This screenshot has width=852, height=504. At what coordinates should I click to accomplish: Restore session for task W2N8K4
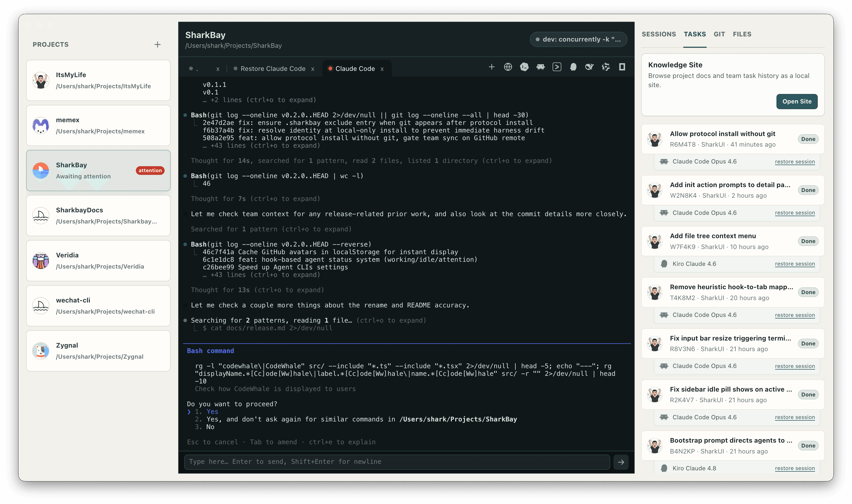[795, 213]
